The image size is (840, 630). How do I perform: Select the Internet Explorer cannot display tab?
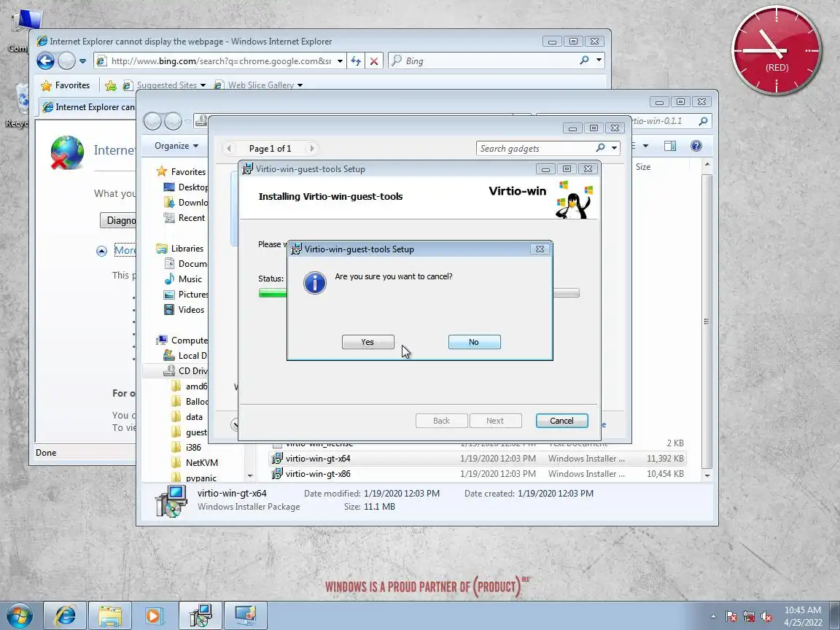89,107
